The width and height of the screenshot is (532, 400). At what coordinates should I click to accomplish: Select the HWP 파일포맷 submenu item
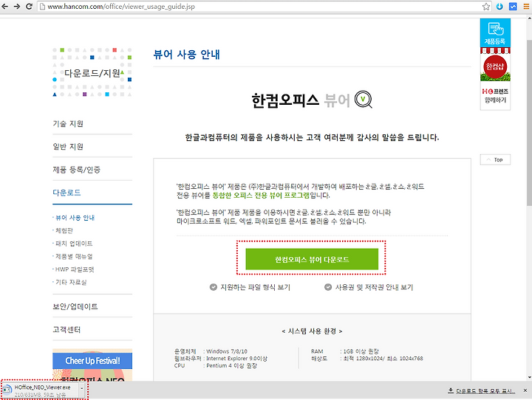click(x=75, y=269)
